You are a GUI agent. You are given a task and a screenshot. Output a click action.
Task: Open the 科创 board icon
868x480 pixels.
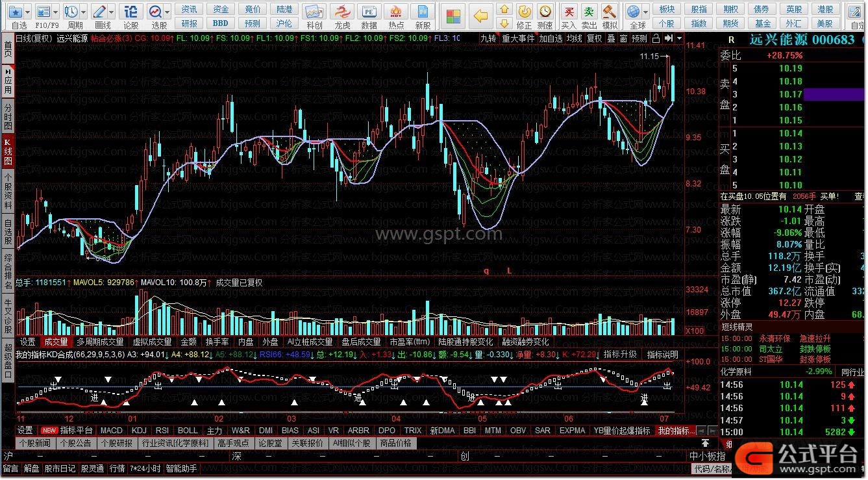pyautogui.click(x=315, y=11)
